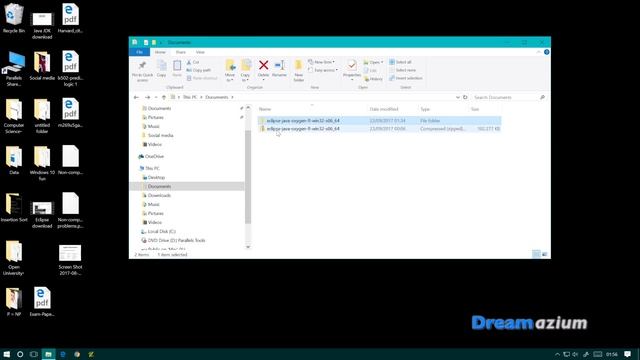Click Select all in the ribbon
640x360 pixels.
pos(400,62)
